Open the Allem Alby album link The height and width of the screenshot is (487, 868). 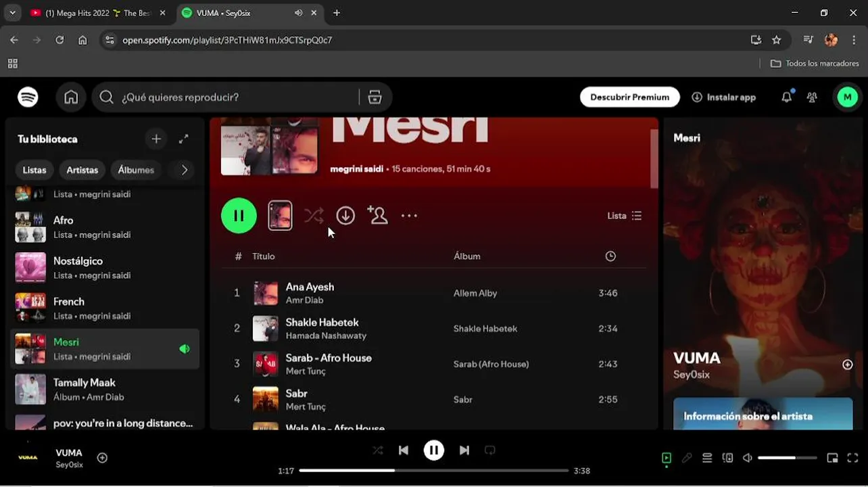pos(475,293)
